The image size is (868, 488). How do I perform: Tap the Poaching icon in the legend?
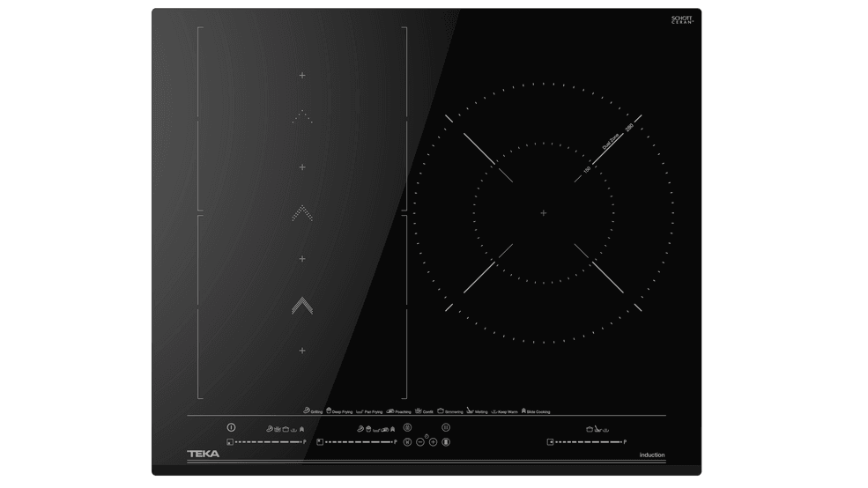(391, 410)
